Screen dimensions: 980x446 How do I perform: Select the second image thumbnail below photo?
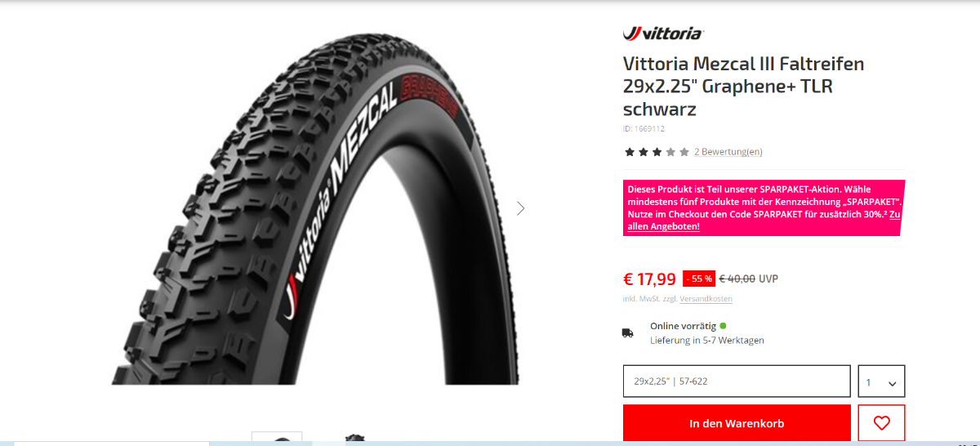(354, 439)
